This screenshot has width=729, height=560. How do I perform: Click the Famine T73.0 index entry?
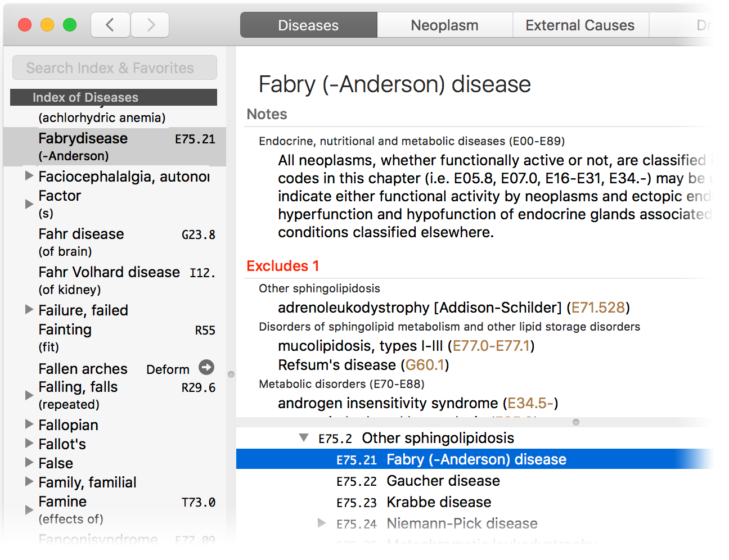tap(115, 509)
